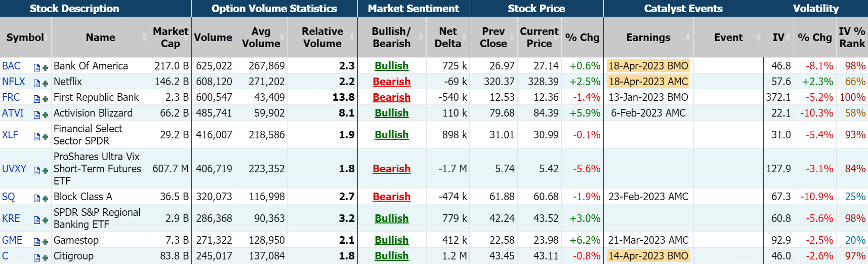Viewport: 868px width, 264px height.
Task: Click the green plus icon for Netflix
Action: (45, 83)
